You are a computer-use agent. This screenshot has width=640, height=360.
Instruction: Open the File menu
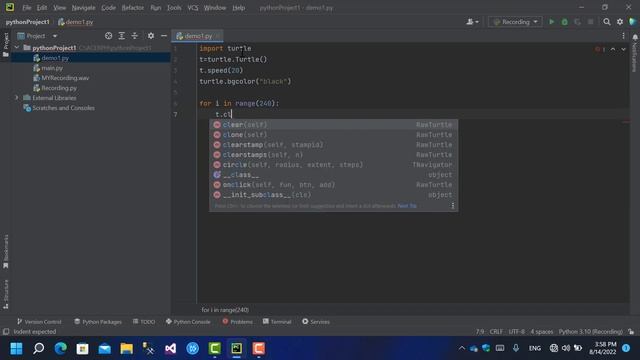tap(27, 8)
